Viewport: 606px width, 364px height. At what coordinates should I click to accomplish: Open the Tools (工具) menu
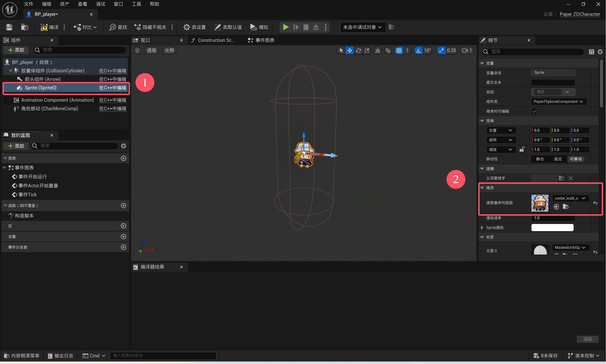pos(136,4)
